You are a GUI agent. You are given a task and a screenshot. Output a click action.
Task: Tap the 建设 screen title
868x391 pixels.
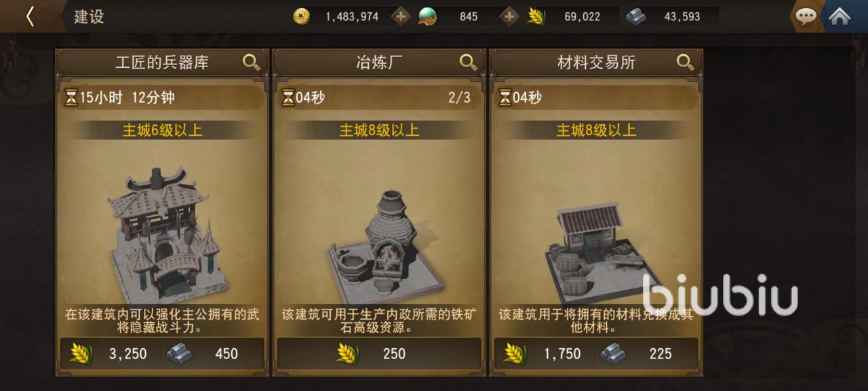(89, 17)
